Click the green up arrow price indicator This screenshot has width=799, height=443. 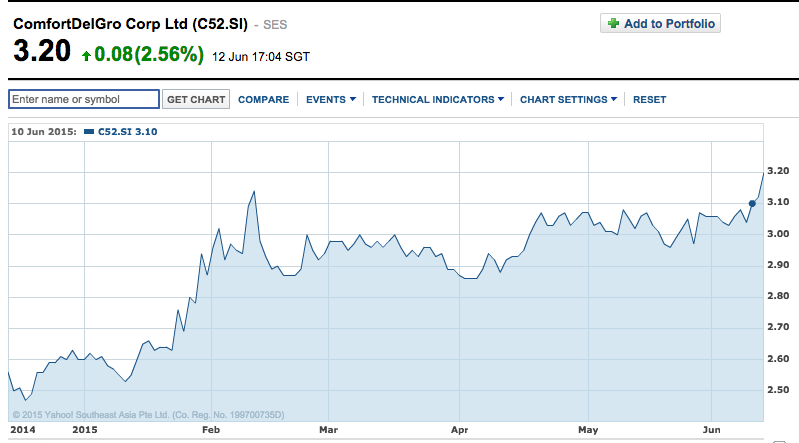pos(86,56)
